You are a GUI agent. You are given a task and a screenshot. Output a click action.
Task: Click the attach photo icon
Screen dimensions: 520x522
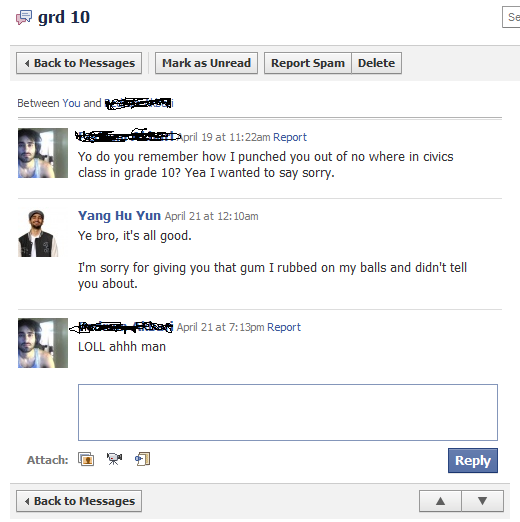(x=86, y=459)
